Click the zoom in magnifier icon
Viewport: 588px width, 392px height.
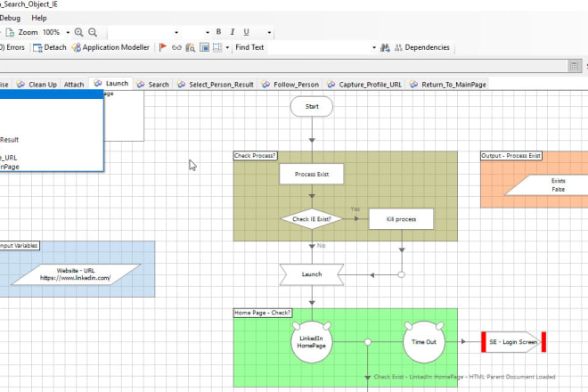click(79, 32)
